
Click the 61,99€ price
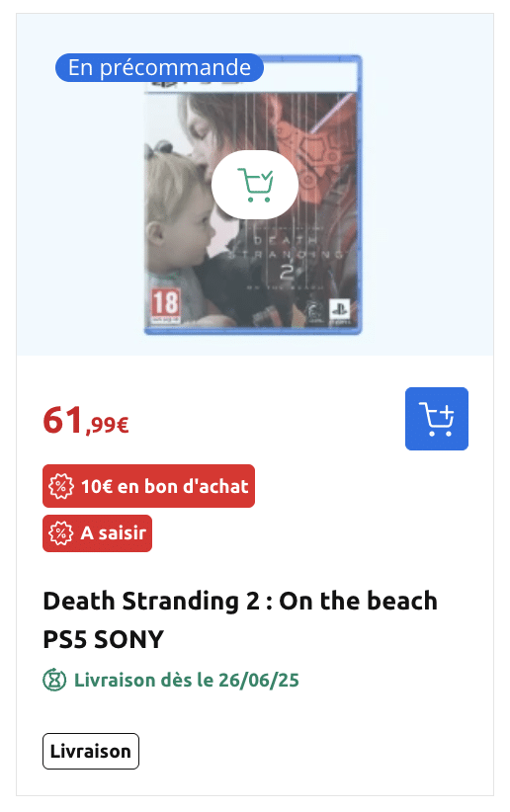(x=86, y=421)
